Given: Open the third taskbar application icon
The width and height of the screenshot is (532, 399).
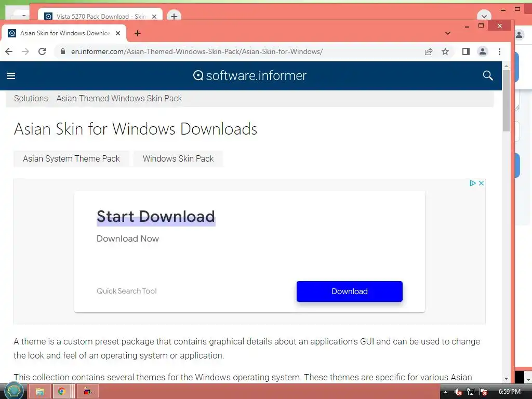Looking at the screenshot, I should [x=88, y=392].
